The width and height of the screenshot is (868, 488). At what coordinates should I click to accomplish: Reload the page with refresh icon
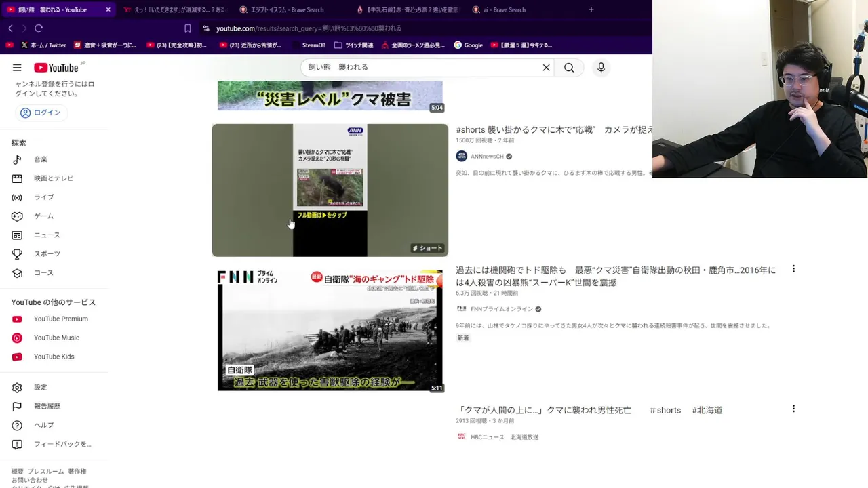pos(39,28)
